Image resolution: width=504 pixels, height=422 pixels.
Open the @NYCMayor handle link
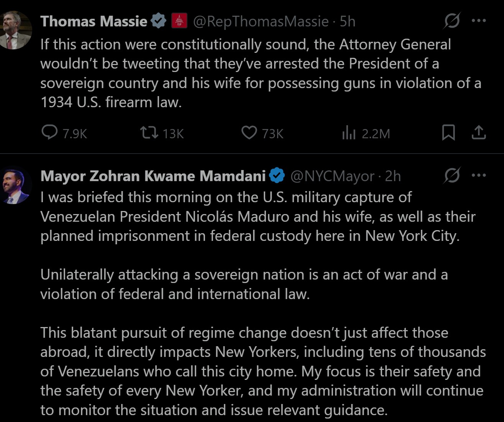[332, 176]
